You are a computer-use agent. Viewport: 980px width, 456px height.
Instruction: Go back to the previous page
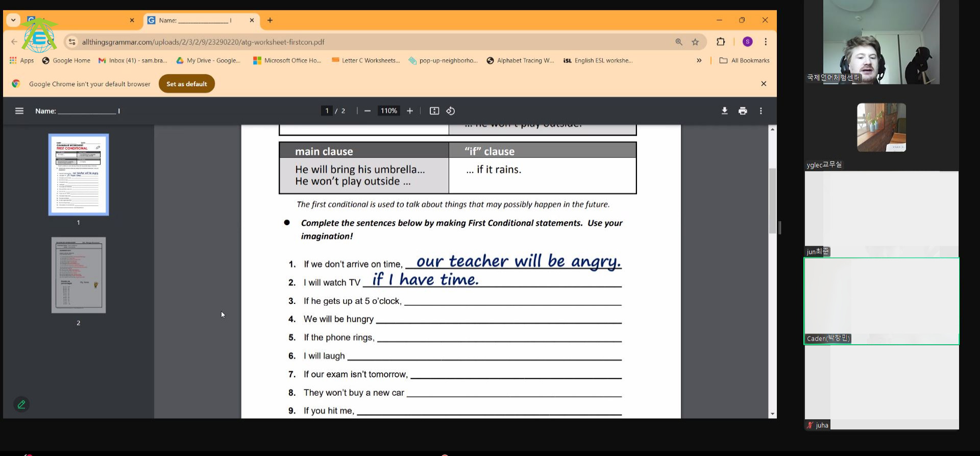14,42
